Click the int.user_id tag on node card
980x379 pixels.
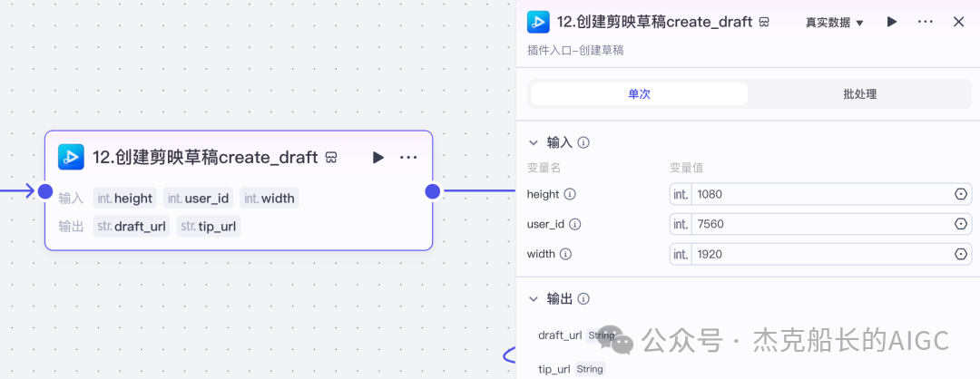pos(198,199)
